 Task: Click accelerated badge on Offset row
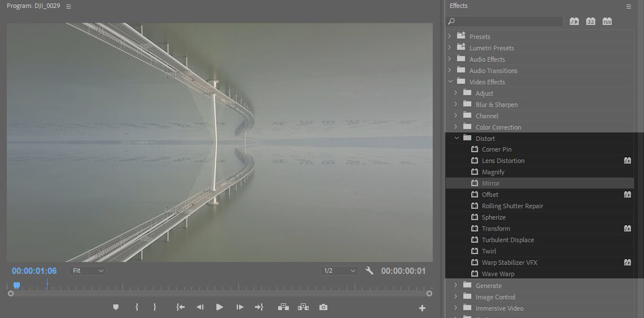click(627, 195)
